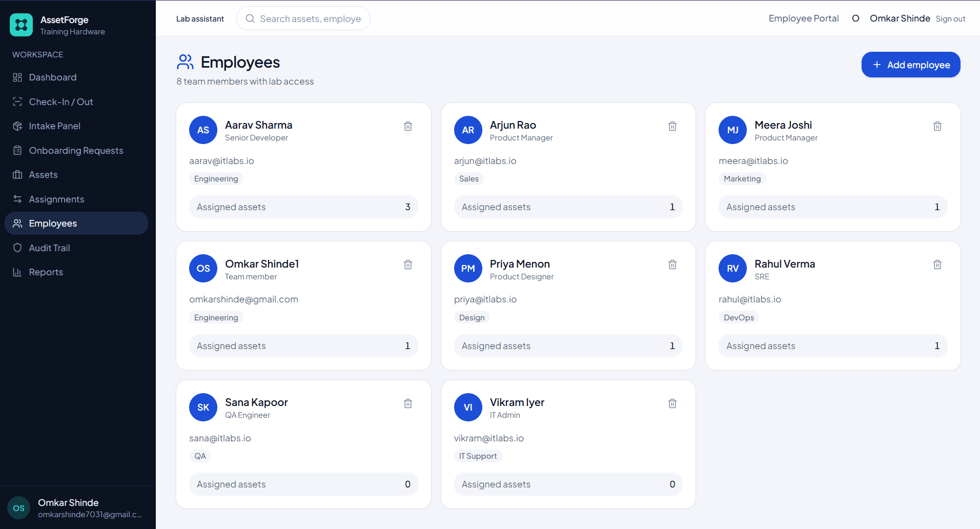Click the Omkar Shinde name in header
Image resolution: width=980 pixels, height=529 pixels.
tap(900, 18)
